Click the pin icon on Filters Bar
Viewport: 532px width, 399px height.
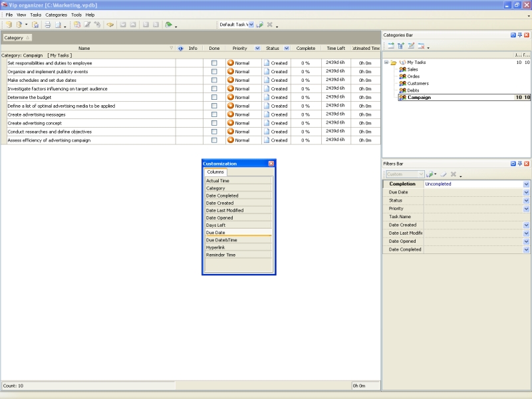point(519,164)
